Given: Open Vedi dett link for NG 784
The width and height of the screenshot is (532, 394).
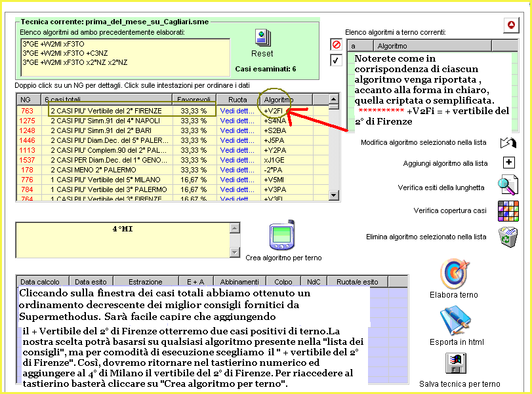Looking at the screenshot, I should [237, 189].
